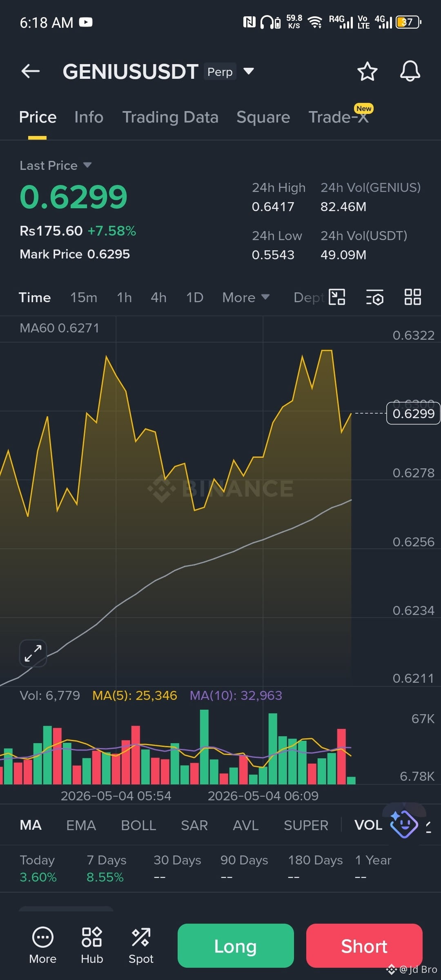The image size is (441, 980).
Task: Toggle the BOLL indicator
Action: 138,825
